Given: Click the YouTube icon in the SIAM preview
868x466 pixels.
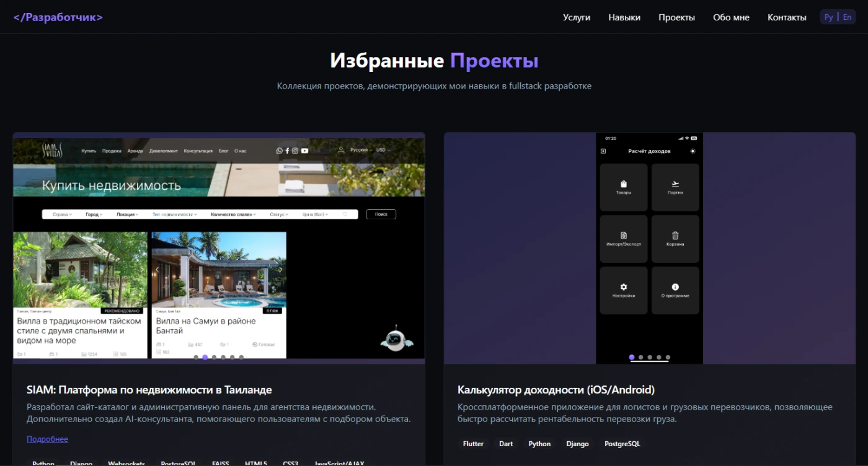Looking at the screenshot, I should 304,151.
